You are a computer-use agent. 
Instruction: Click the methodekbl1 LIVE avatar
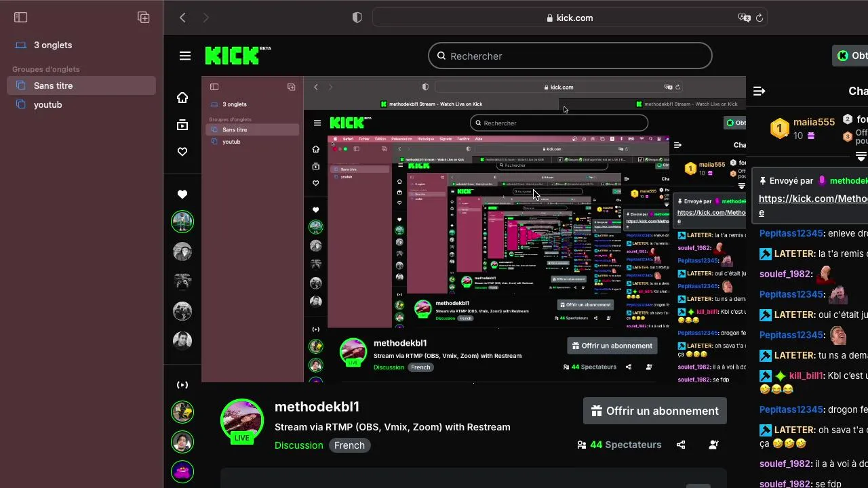(242, 421)
